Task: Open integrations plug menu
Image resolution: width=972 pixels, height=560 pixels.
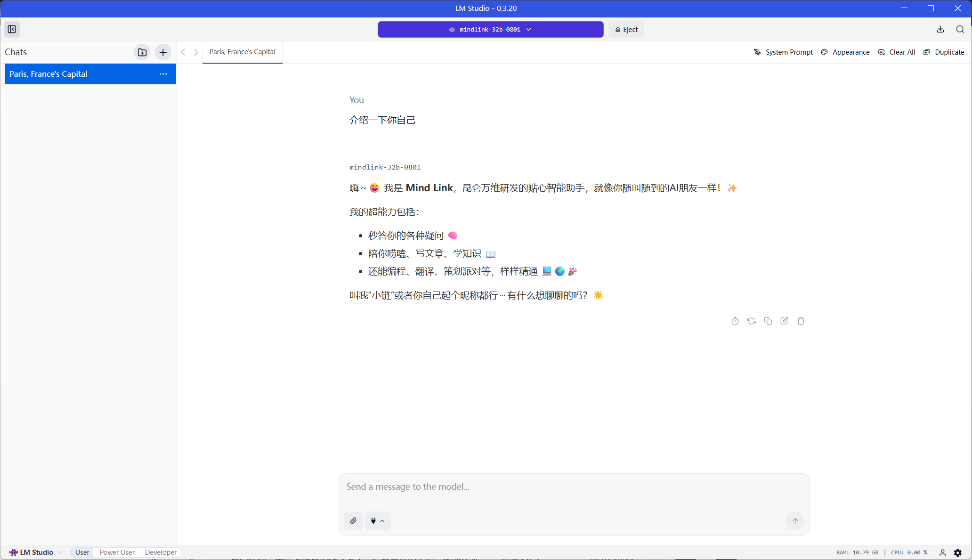Action: click(378, 521)
